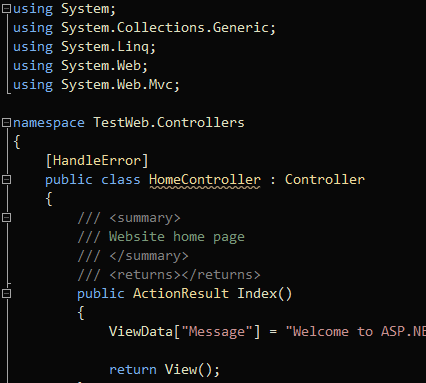
Task: Place cursor on Index method name
Action: 257,294
